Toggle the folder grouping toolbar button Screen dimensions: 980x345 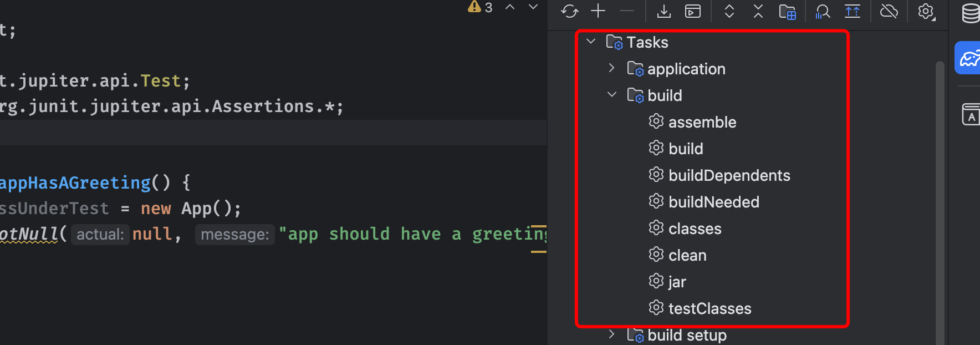tap(787, 11)
